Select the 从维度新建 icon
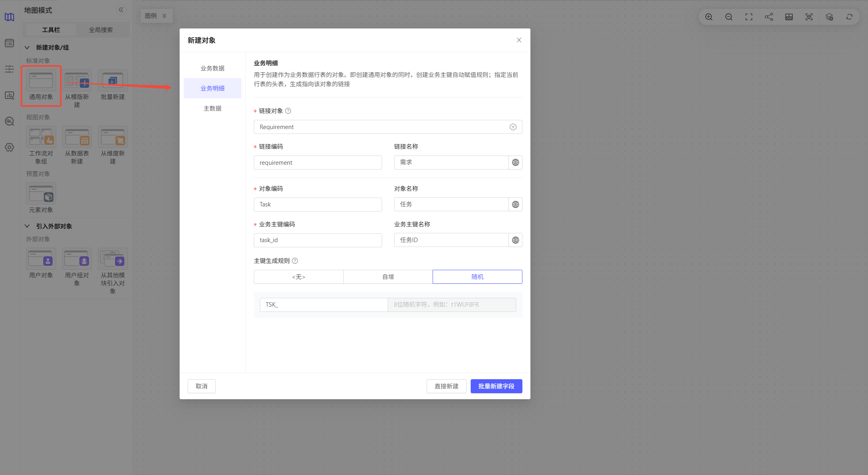The height and width of the screenshot is (475, 868). (113, 137)
